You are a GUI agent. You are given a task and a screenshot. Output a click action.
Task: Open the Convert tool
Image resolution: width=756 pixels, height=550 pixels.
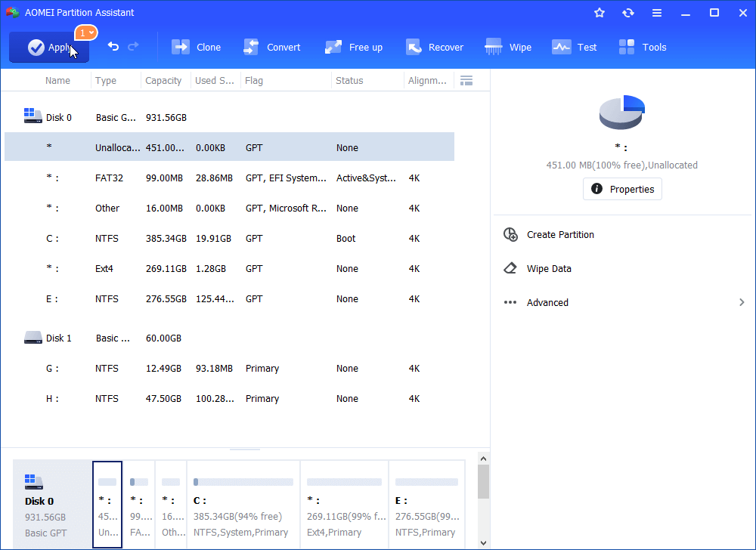[x=271, y=47]
